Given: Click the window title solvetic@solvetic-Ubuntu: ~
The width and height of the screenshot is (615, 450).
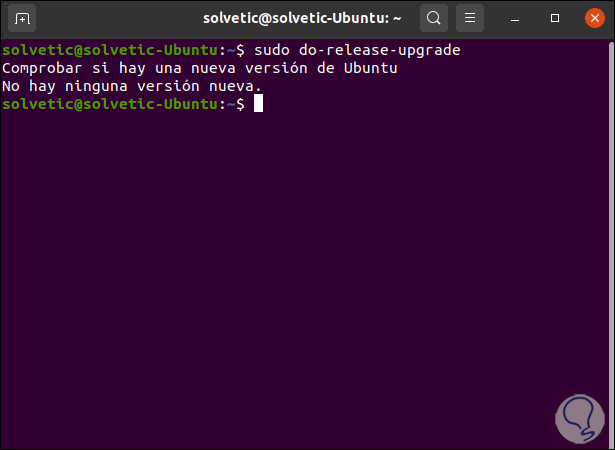Looking at the screenshot, I should tap(302, 18).
